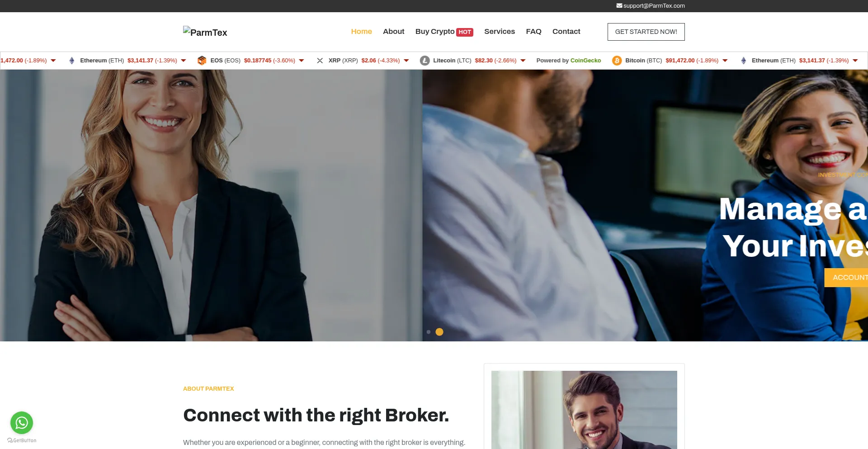Select the active orange slider dot
Screen dimensions: 868x449
pos(439,332)
